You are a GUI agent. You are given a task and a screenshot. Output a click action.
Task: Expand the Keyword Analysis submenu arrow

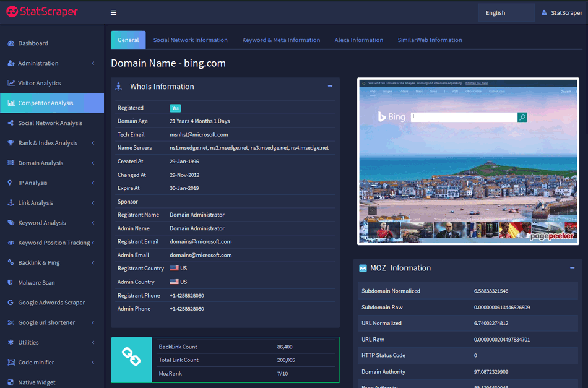93,223
